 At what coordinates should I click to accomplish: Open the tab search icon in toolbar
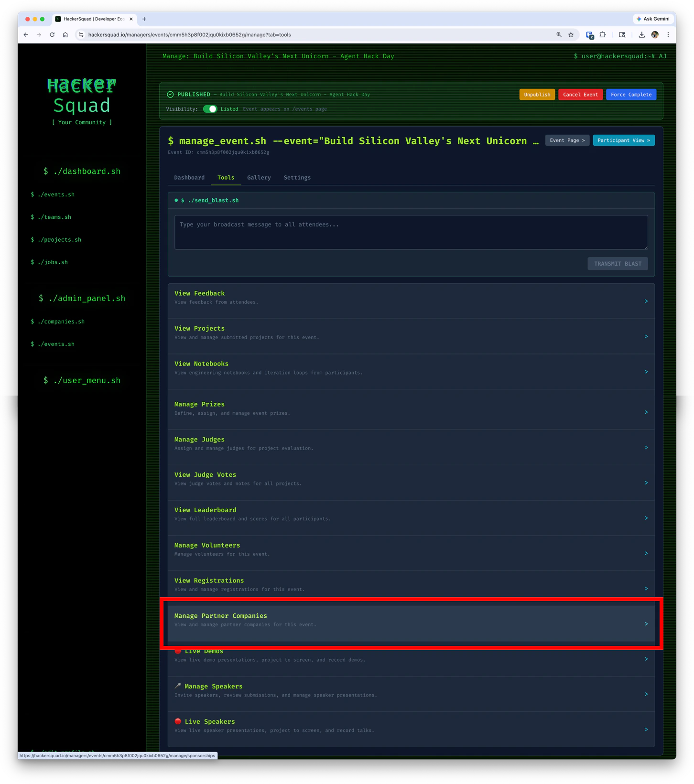pos(622,35)
